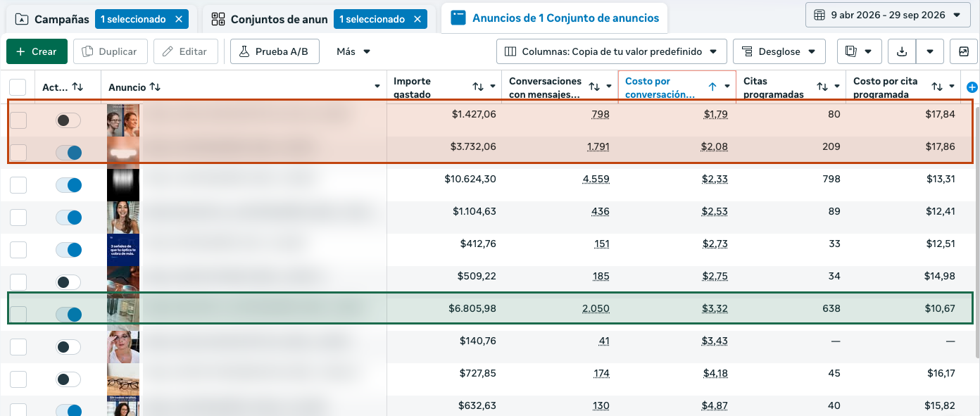Sort by Citas programadas arrows
Screen dimensions: 980x416
[822, 87]
